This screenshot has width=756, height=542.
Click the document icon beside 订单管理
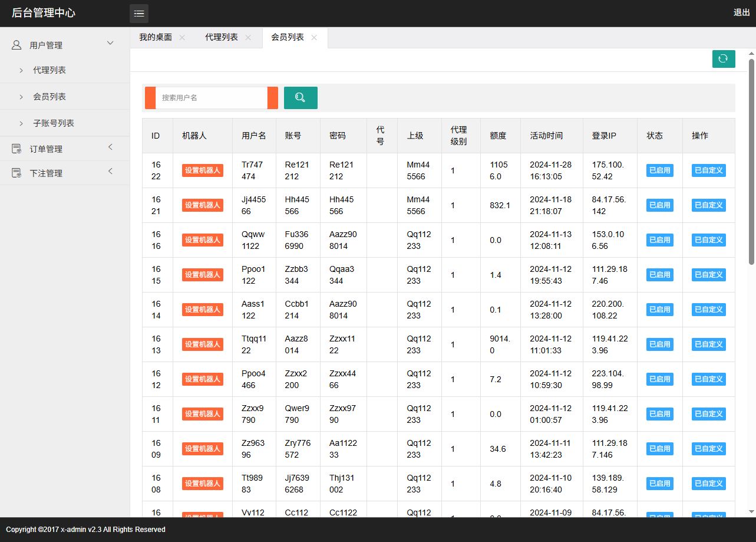click(x=16, y=148)
